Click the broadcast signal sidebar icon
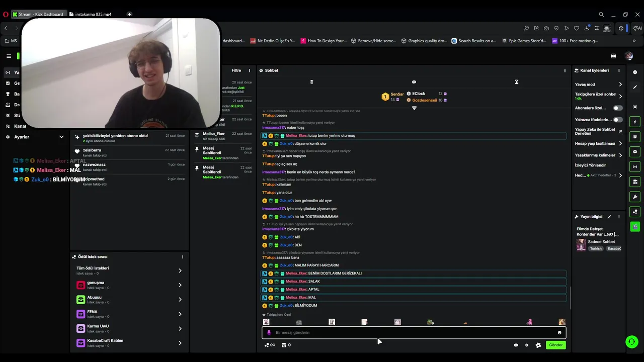The image size is (644, 362). tap(635, 166)
